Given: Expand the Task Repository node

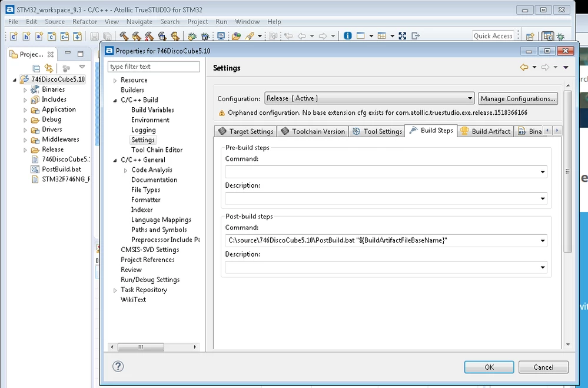Looking at the screenshot, I should [x=115, y=290].
